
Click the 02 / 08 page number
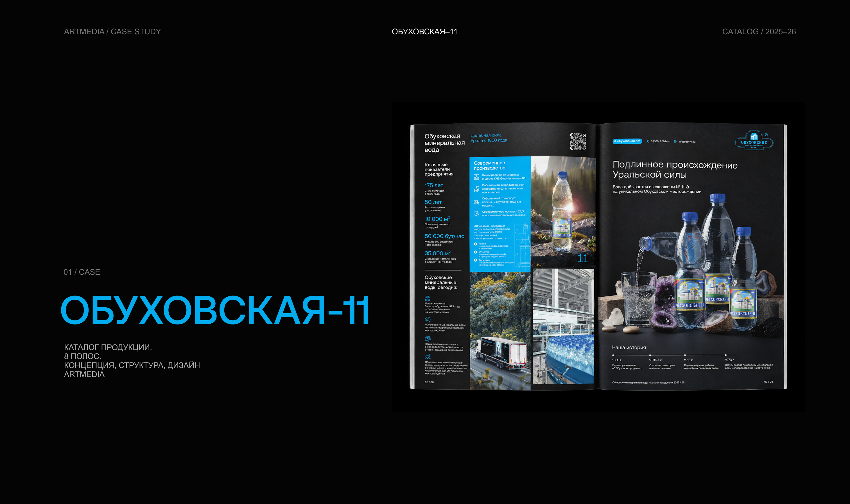[429, 382]
